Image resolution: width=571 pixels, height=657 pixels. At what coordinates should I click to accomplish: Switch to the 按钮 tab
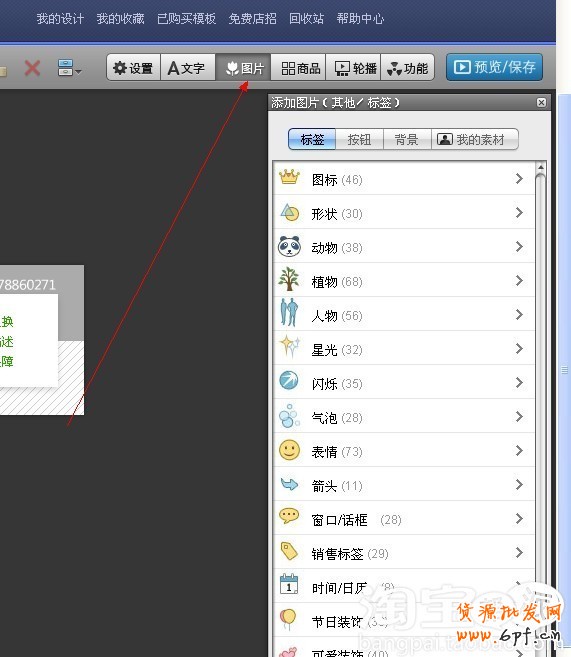[359, 140]
